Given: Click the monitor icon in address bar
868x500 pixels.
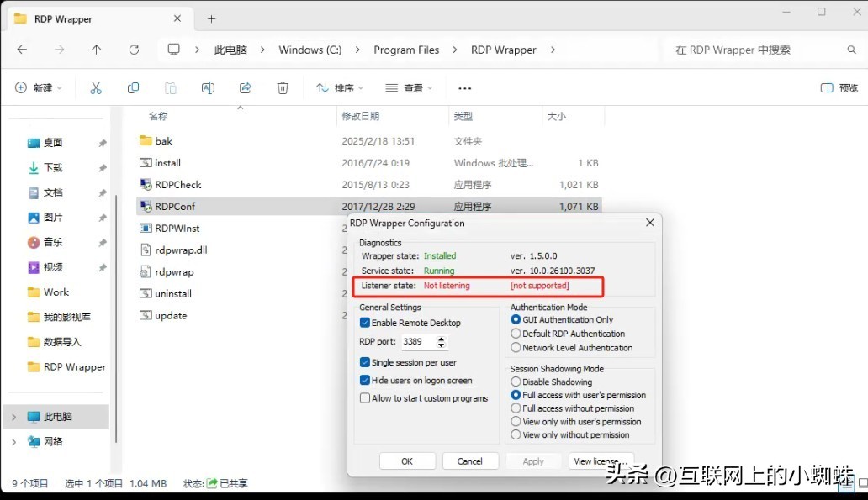Looking at the screenshot, I should coord(174,50).
